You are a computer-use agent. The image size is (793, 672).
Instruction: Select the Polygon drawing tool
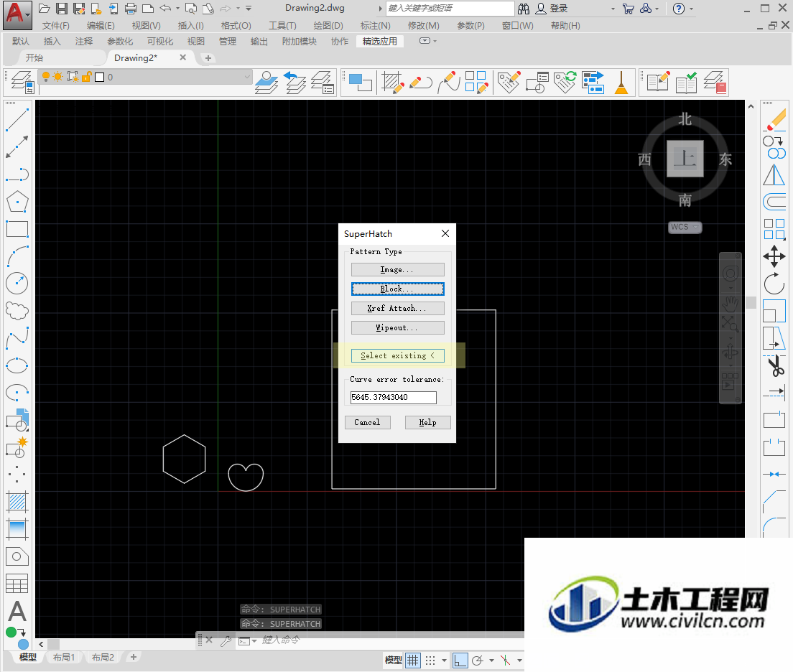click(x=17, y=202)
